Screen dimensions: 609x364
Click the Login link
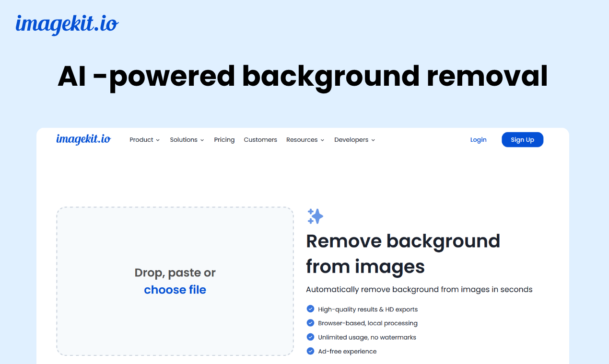click(478, 139)
